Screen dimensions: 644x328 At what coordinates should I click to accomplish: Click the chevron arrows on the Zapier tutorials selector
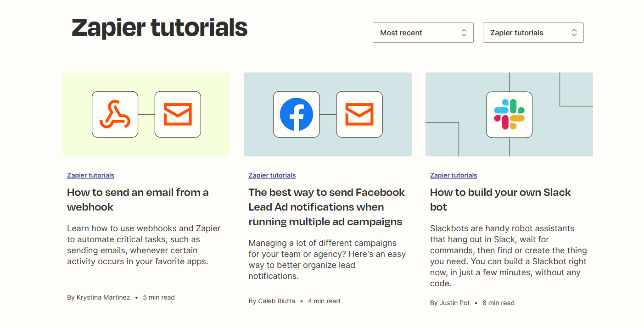[574, 33]
